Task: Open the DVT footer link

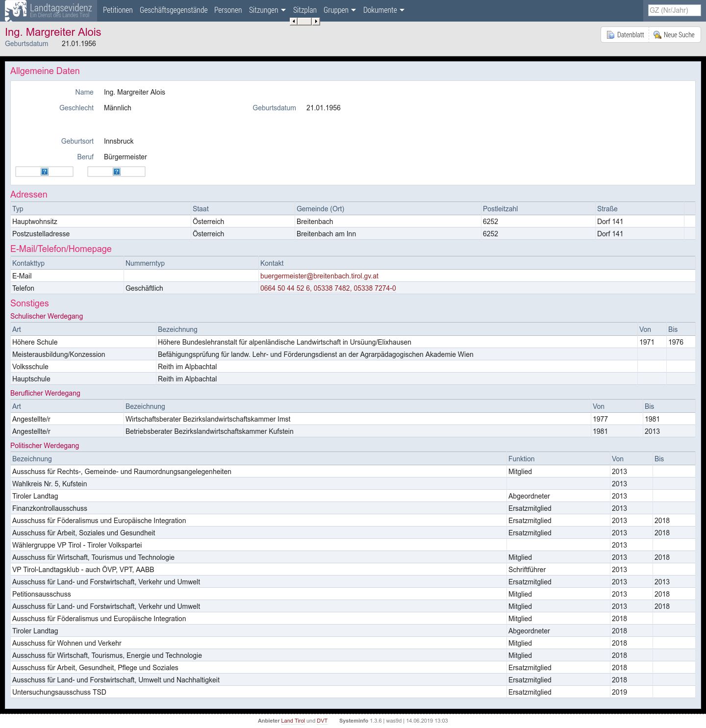Action: click(x=322, y=721)
